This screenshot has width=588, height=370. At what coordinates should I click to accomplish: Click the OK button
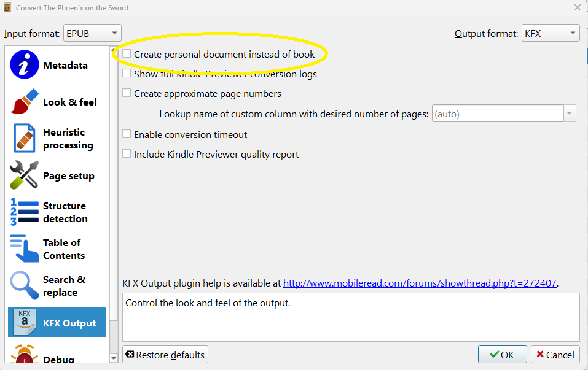(x=502, y=354)
